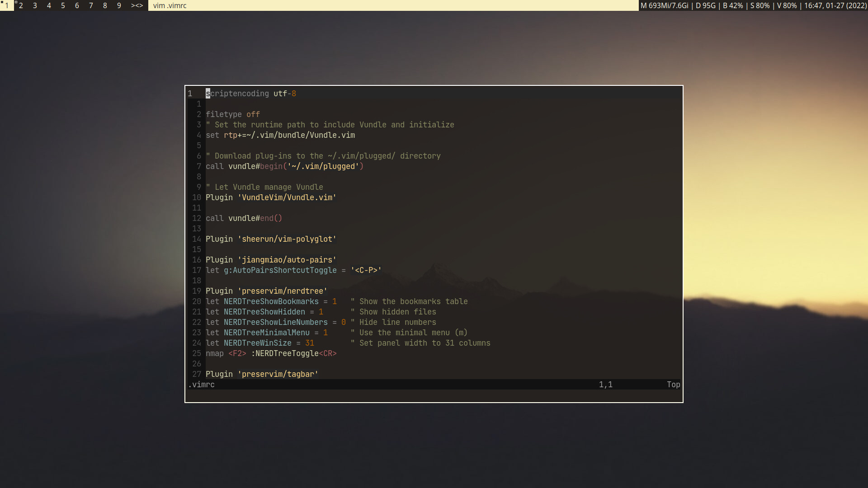The width and height of the screenshot is (868, 488).
Task: Click memory usage 'M 693Mi/7.6Gi' in status bar
Action: click(665, 5)
